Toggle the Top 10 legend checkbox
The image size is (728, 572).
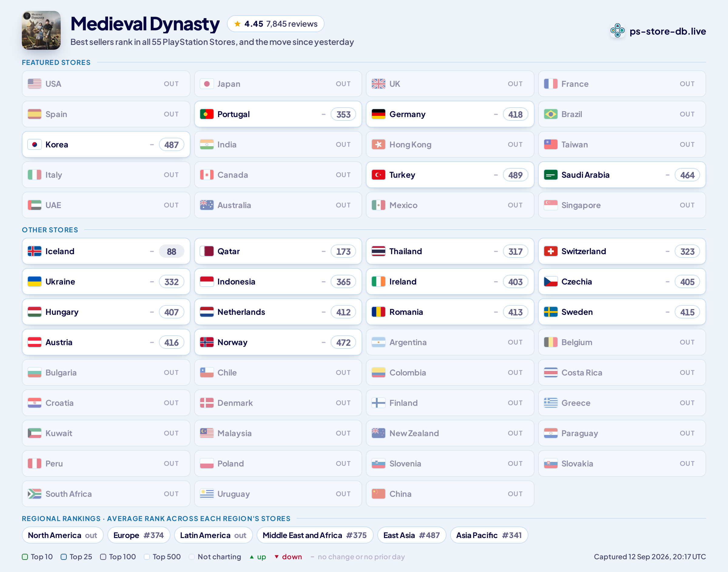point(25,557)
